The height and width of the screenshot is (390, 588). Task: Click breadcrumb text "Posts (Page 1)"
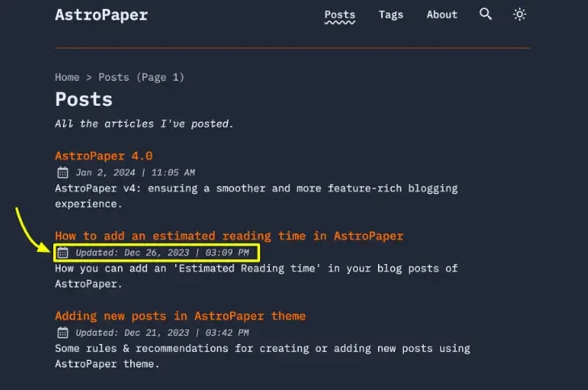(x=141, y=78)
